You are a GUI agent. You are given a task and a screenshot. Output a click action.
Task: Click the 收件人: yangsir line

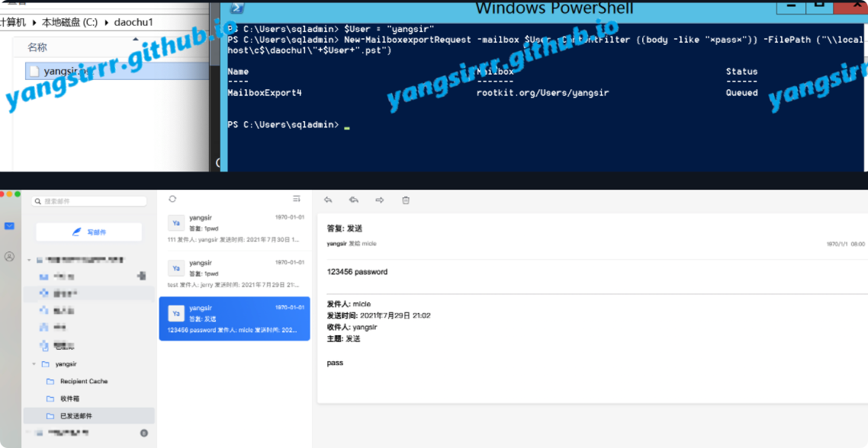(x=352, y=327)
